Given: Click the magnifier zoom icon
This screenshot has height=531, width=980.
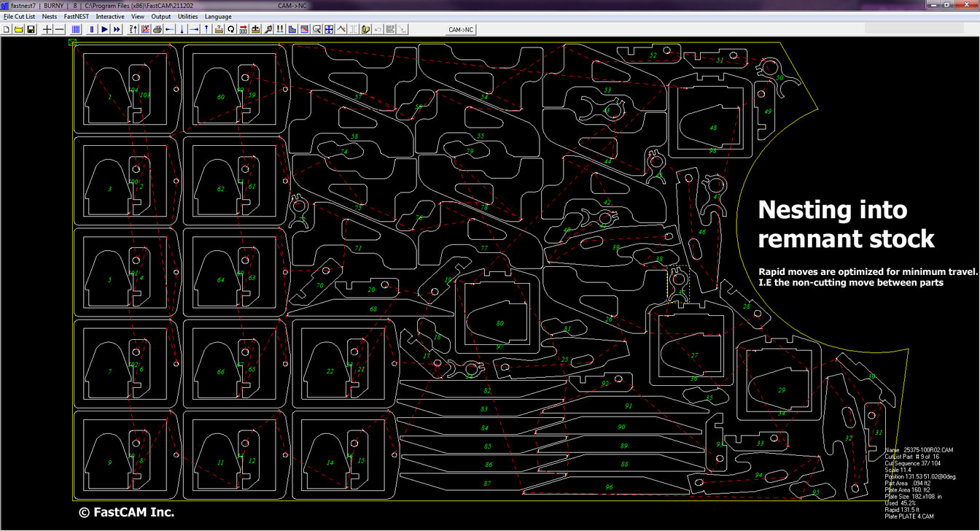Looking at the screenshot, I should 268,29.
